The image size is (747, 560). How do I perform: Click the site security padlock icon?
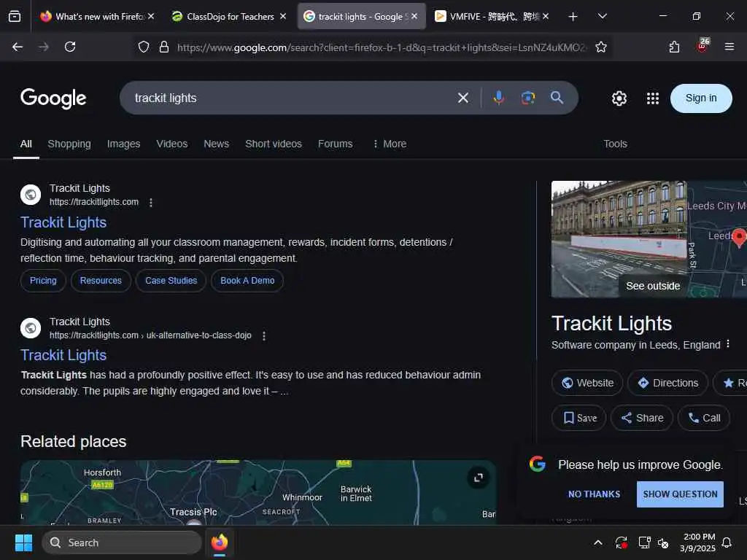(164, 47)
